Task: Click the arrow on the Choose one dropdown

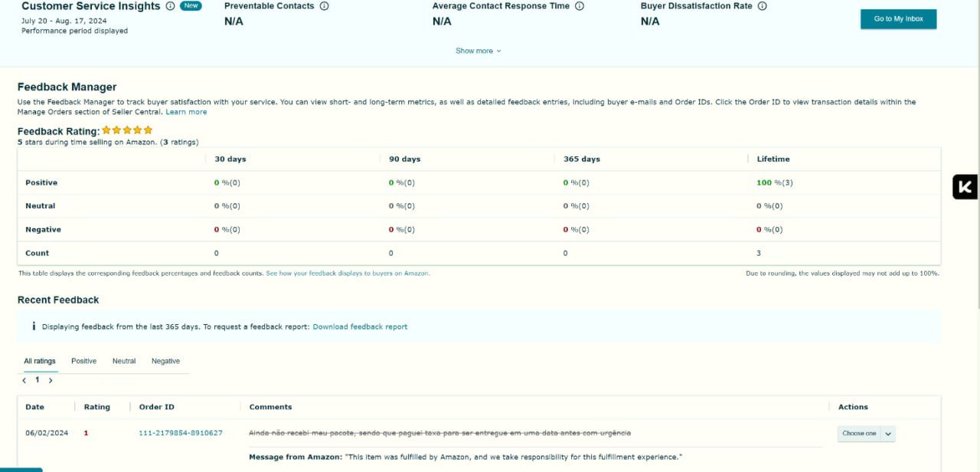Action: tap(888, 434)
